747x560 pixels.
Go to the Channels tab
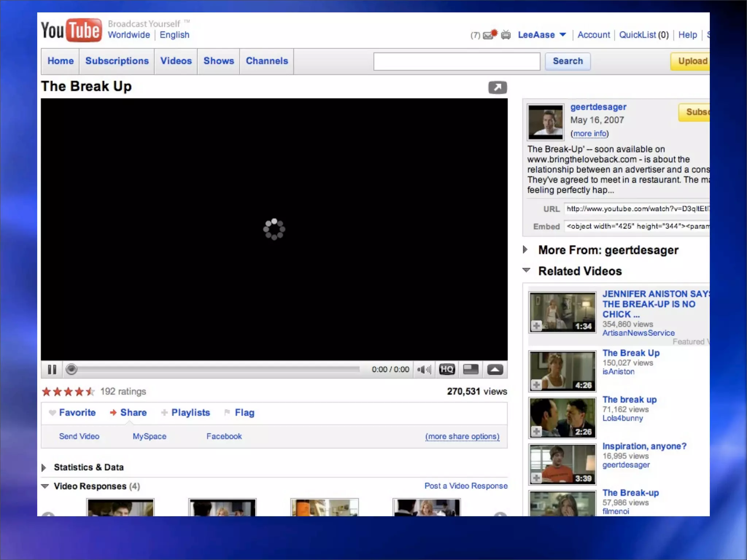pos(267,61)
